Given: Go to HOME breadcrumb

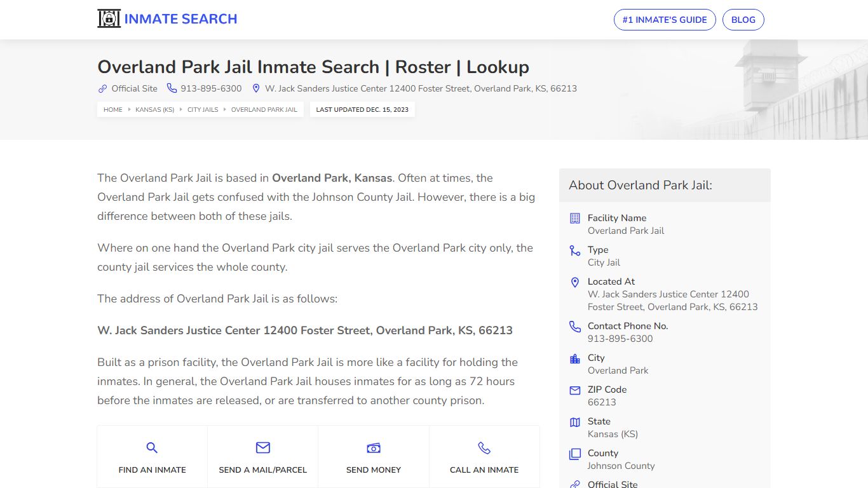Looking at the screenshot, I should coord(113,109).
